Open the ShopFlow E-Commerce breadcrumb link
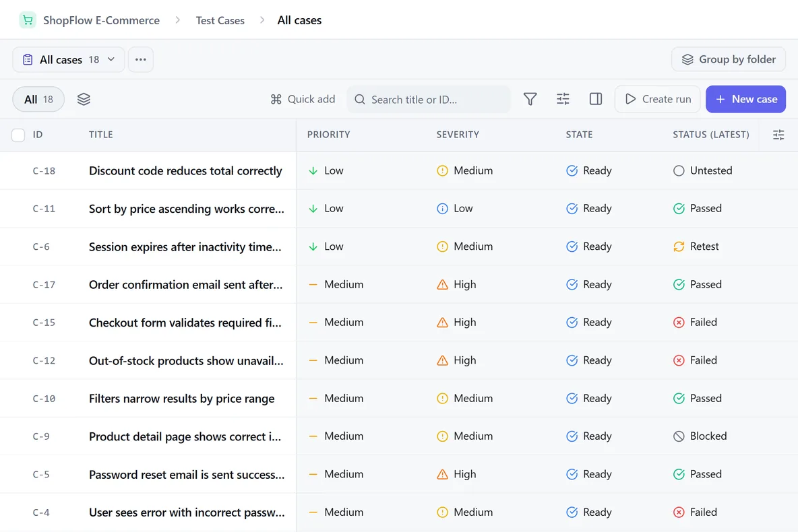Viewport: 798px width, 532px height. tap(101, 20)
